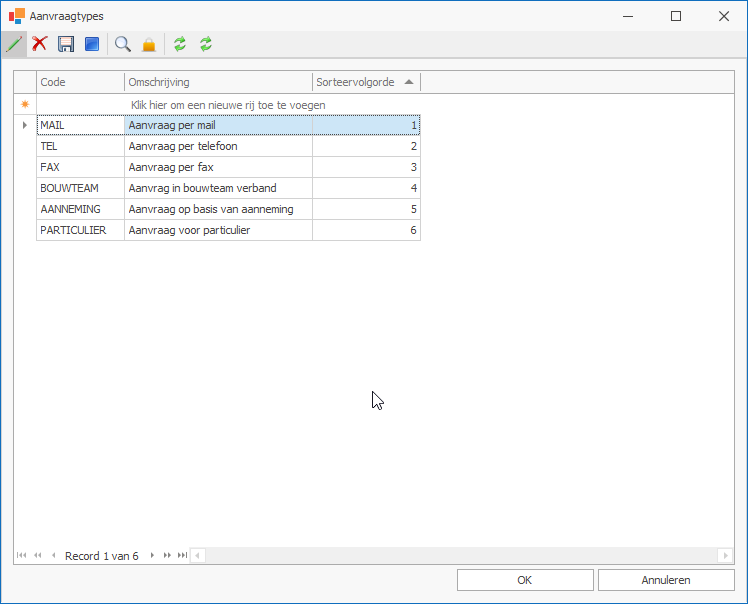
Task: Click 'Klik hier om een nieuwe rij toe te voegen'
Action: point(228,105)
